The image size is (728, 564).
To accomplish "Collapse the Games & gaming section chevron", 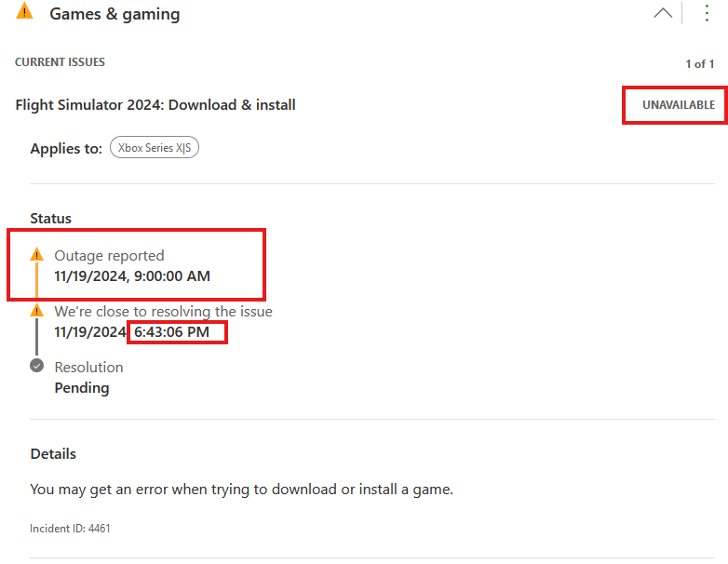I will [x=663, y=13].
